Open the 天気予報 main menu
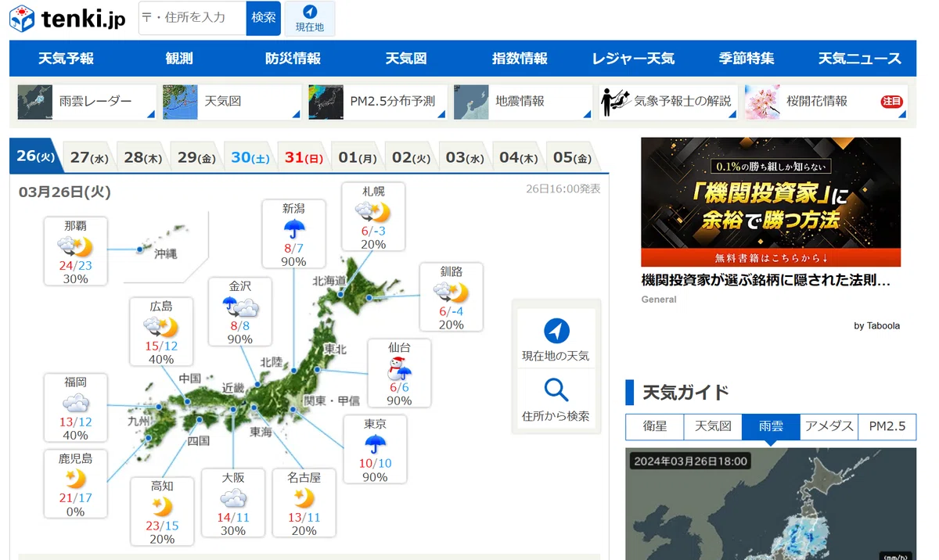Viewport: 939px width, 560px height. pos(66,59)
